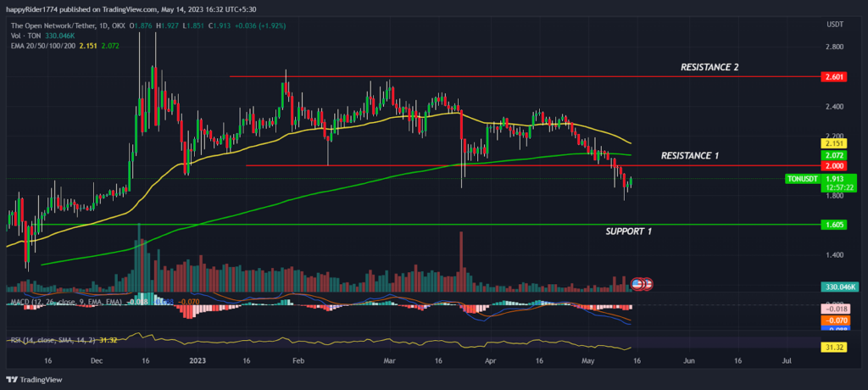
Task: Click the 'Mar' label on the time axis
Action: [x=389, y=360]
